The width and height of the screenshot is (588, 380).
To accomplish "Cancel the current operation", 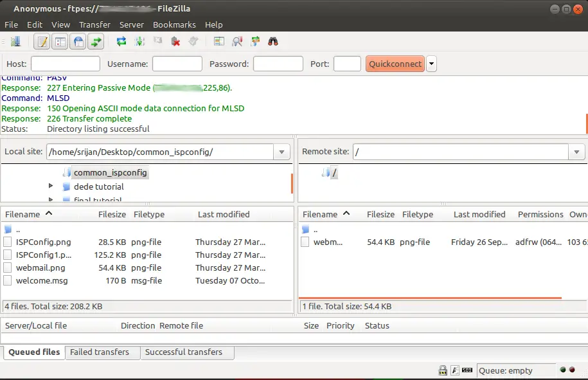I will click(157, 41).
